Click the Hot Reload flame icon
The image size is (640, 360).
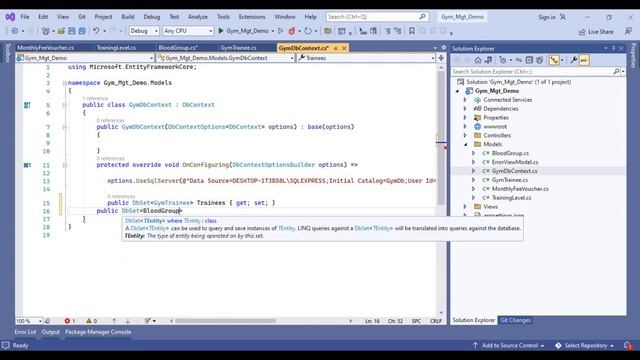292,31
